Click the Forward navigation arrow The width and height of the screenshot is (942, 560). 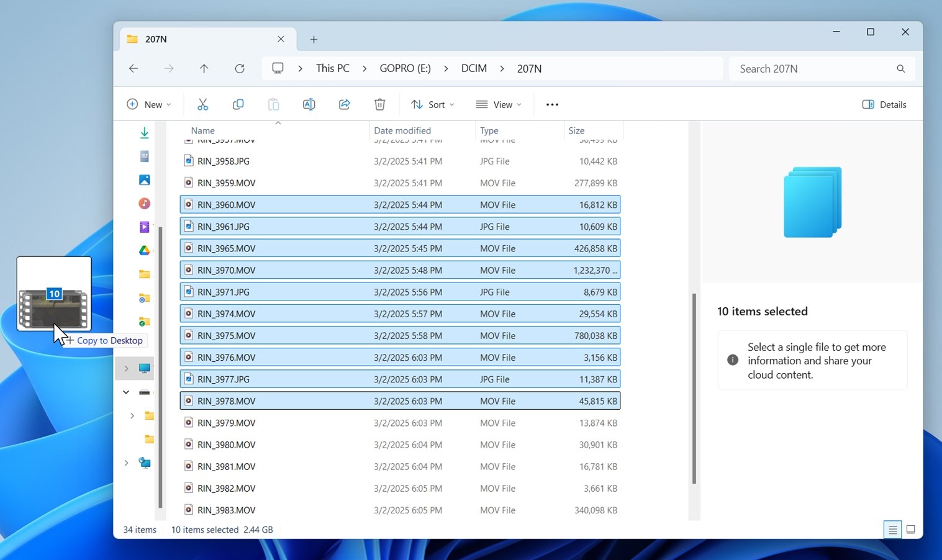[x=169, y=68]
